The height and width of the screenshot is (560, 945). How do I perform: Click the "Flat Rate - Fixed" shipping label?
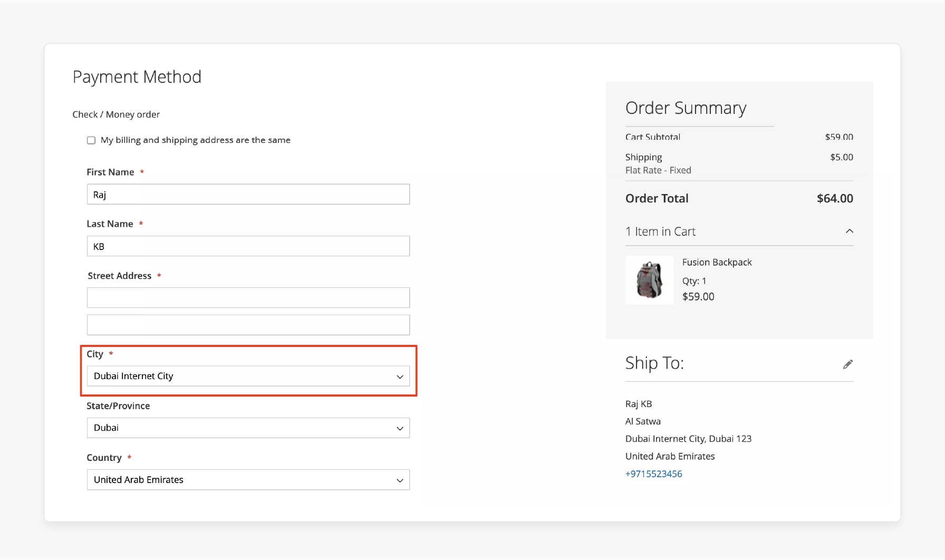(658, 170)
